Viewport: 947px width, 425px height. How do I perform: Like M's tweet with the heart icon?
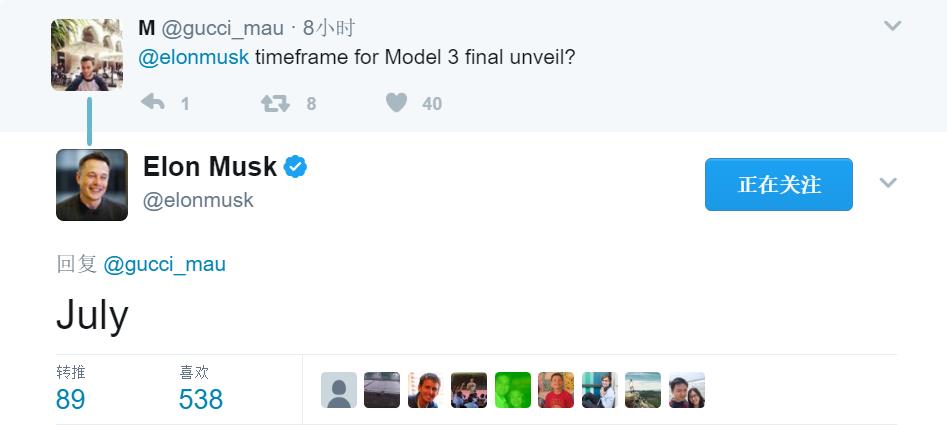click(x=397, y=102)
